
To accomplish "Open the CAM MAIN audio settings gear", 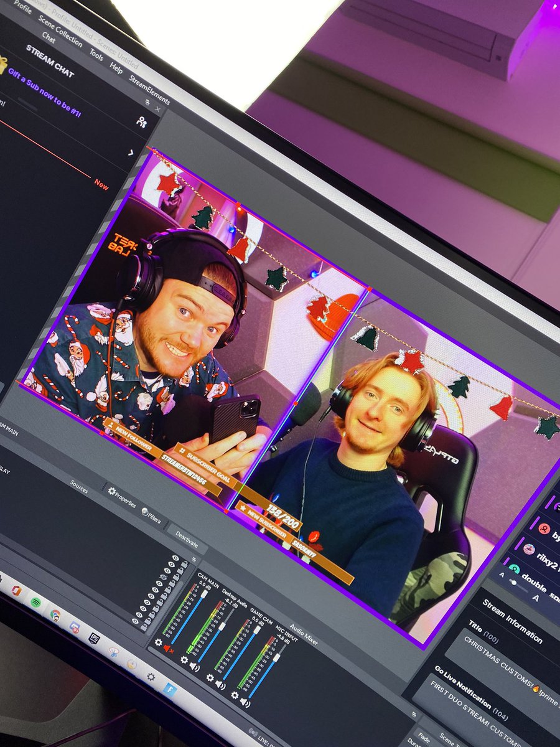I will point(158,642).
